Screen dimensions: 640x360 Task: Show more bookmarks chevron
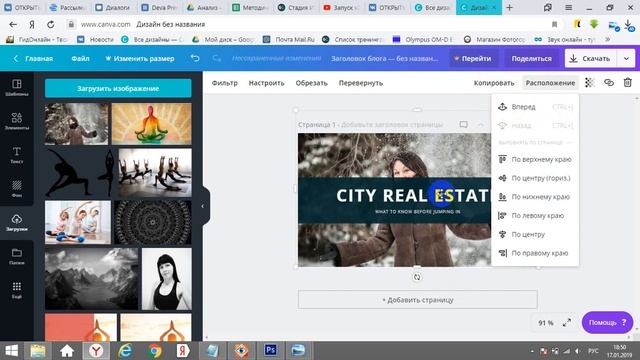(x=608, y=40)
